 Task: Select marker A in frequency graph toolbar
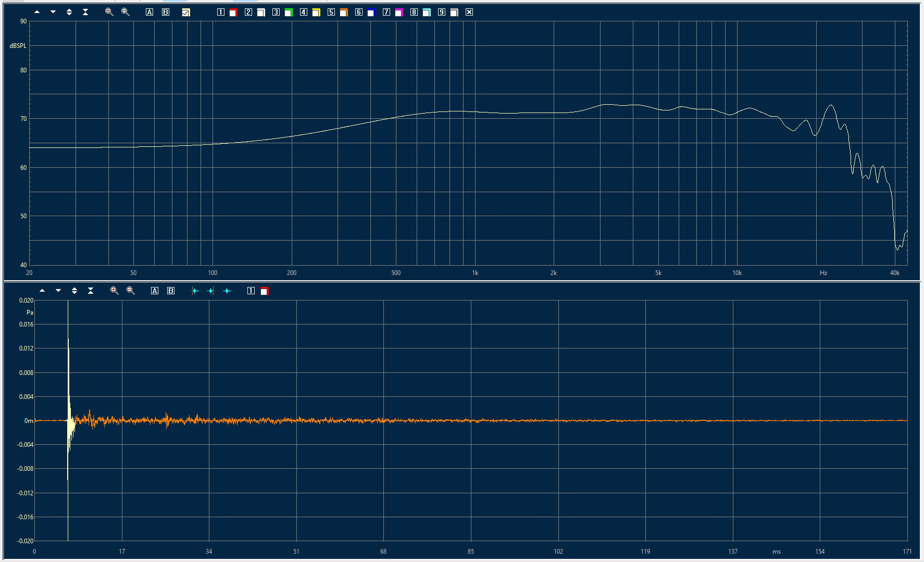[x=149, y=12]
